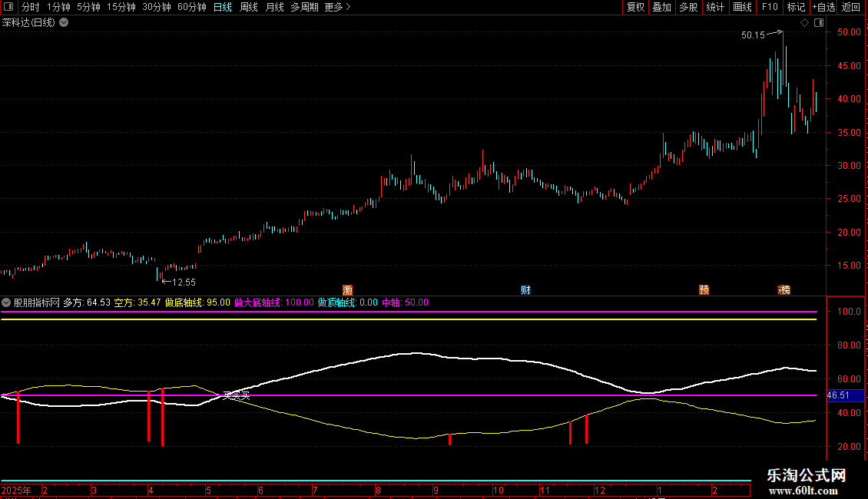Viewport: 868px width, 499px height.
Task: Click month 5 on the timeline
Action: [208, 490]
